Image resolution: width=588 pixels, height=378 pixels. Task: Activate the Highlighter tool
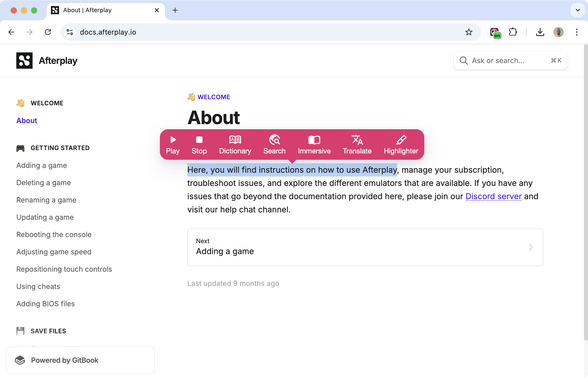401,145
